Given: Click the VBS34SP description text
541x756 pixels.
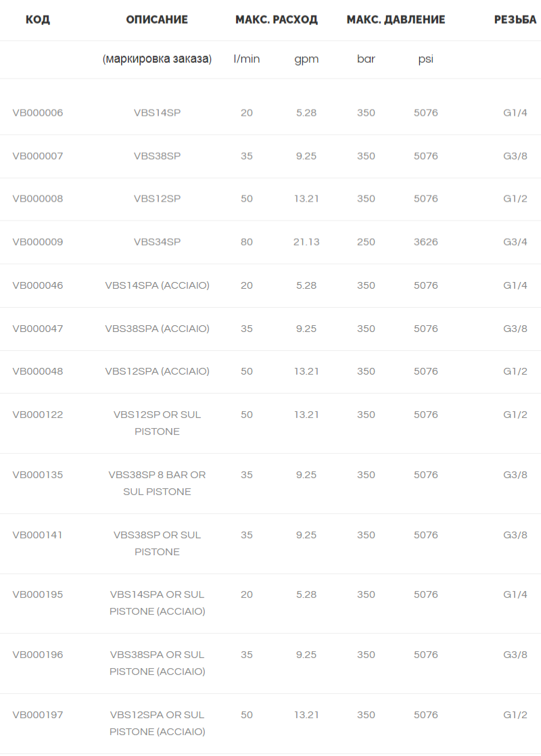Looking at the screenshot, I should click(157, 242).
